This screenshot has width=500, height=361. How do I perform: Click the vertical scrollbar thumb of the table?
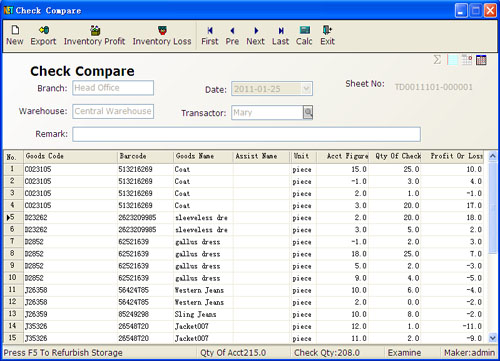click(492, 207)
